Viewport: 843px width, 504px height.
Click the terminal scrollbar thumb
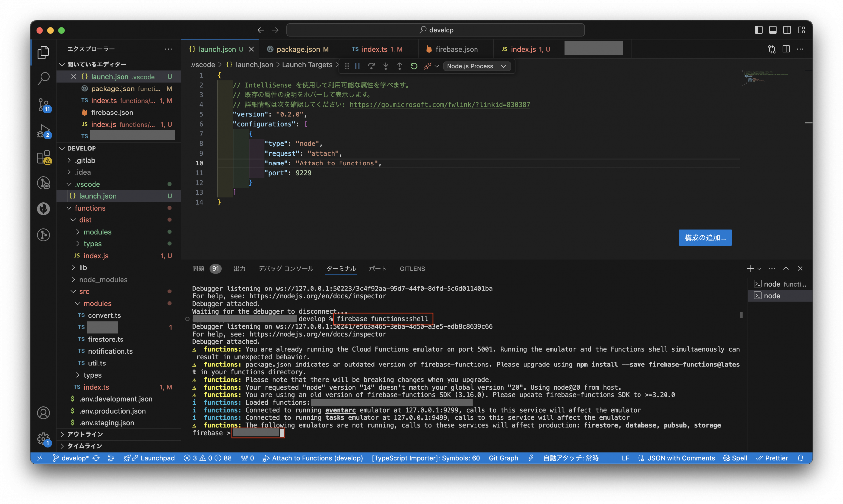[741, 315]
